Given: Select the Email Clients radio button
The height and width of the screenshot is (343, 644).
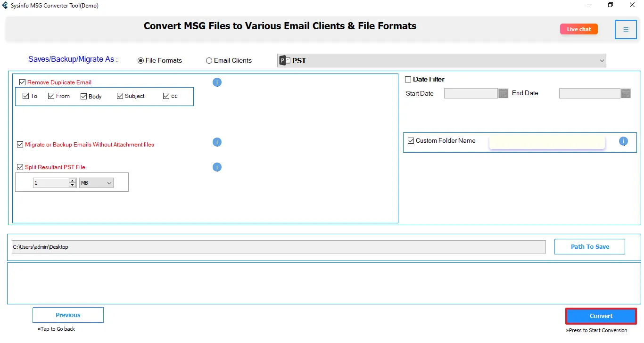Looking at the screenshot, I should (x=209, y=61).
